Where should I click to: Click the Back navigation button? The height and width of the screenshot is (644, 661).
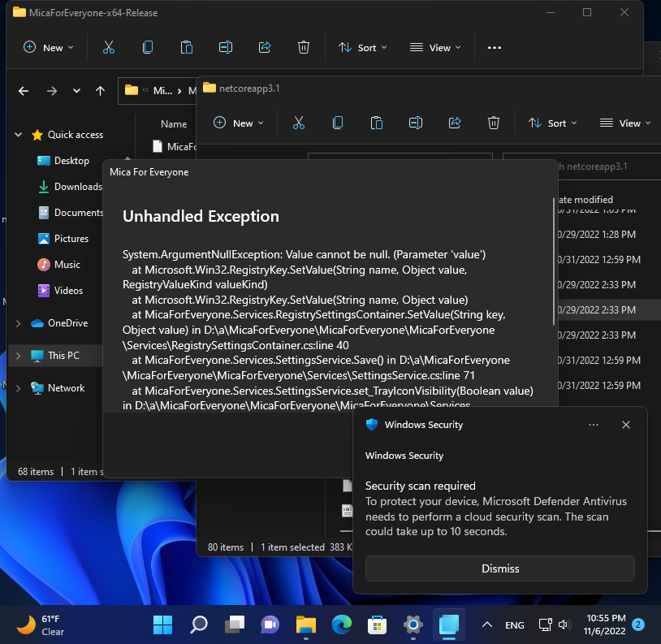23,91
